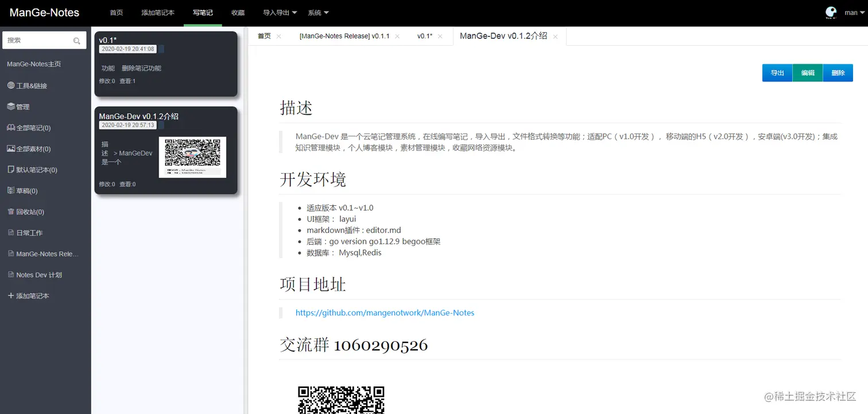Open 日常工作 notebook label
Image resolution: width=868 pixels, height=414 pixels.
tap(29, 233)
